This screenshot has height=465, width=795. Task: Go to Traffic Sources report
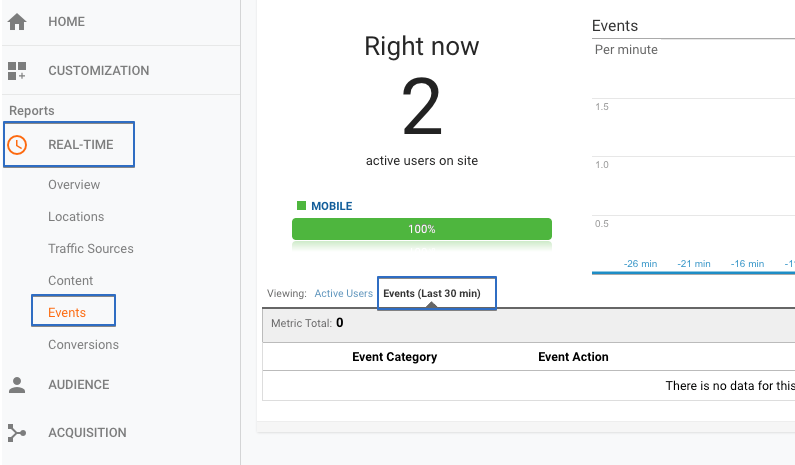tap(90, 249)
